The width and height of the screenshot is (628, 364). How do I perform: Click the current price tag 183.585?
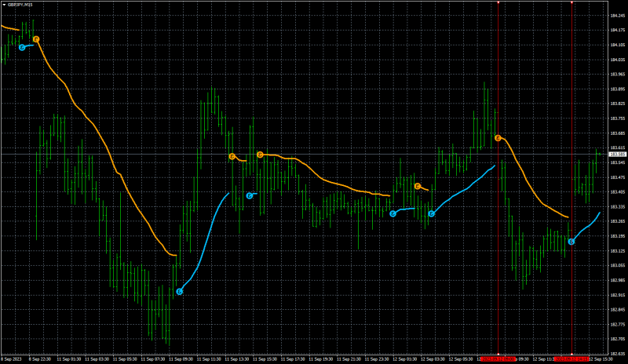coord(618,155)
